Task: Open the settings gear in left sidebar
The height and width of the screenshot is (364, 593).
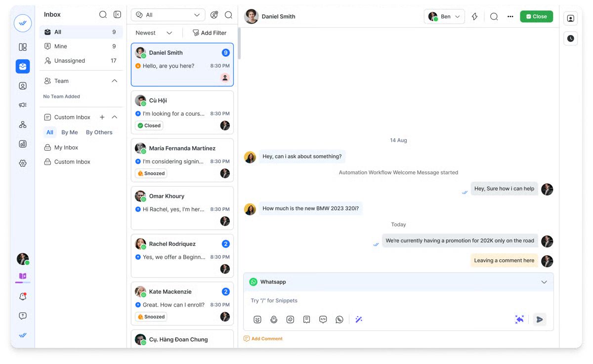Action: (23, 163)
